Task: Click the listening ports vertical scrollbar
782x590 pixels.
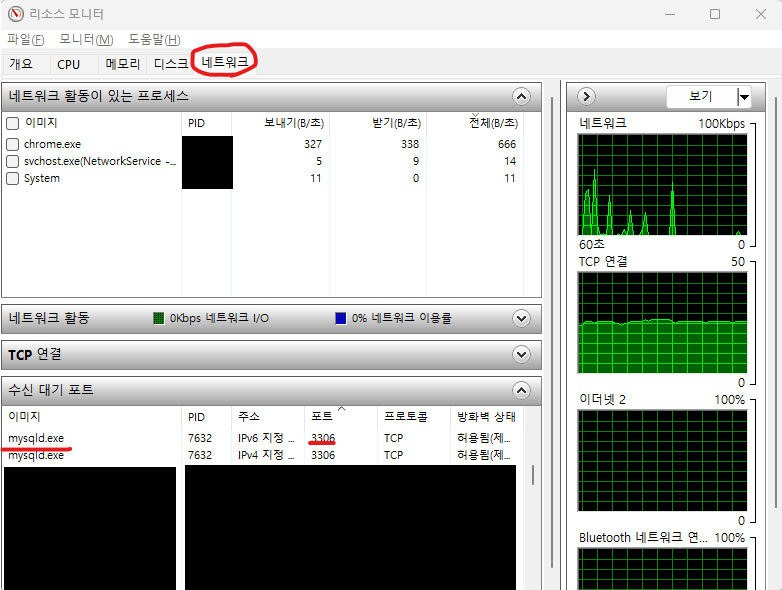Action: [x=533, y=475]
